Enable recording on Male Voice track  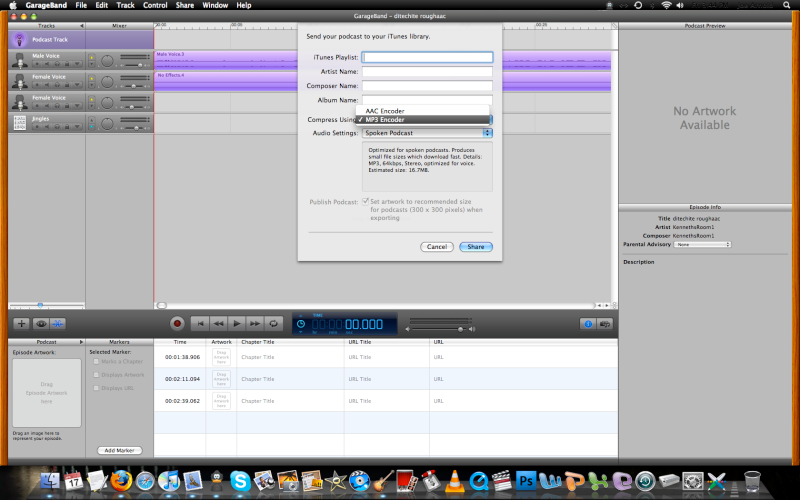click(x=37, y=64)
